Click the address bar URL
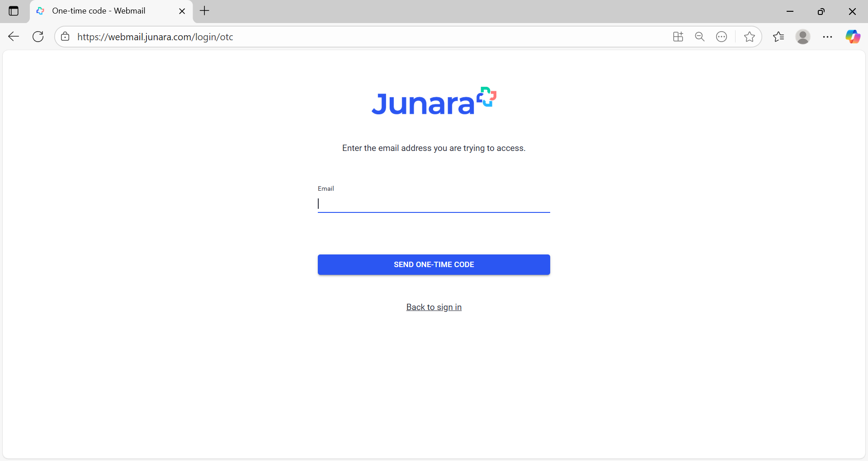Screen dimensions: 868x461 tap(155, 37)
